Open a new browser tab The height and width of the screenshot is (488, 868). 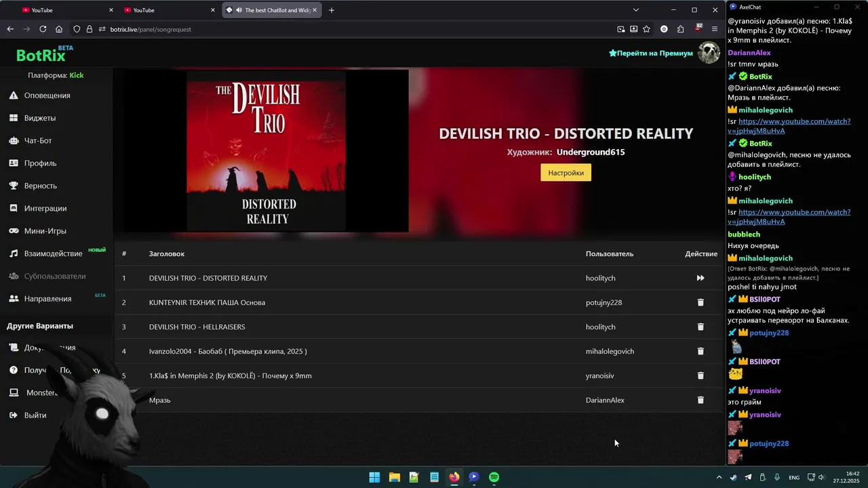332,10
